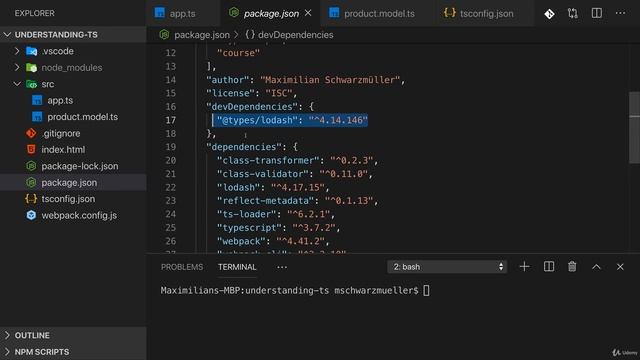The image size is (640, 360).
Task: Close the package.json tab
Action: [x=308, y=13]
